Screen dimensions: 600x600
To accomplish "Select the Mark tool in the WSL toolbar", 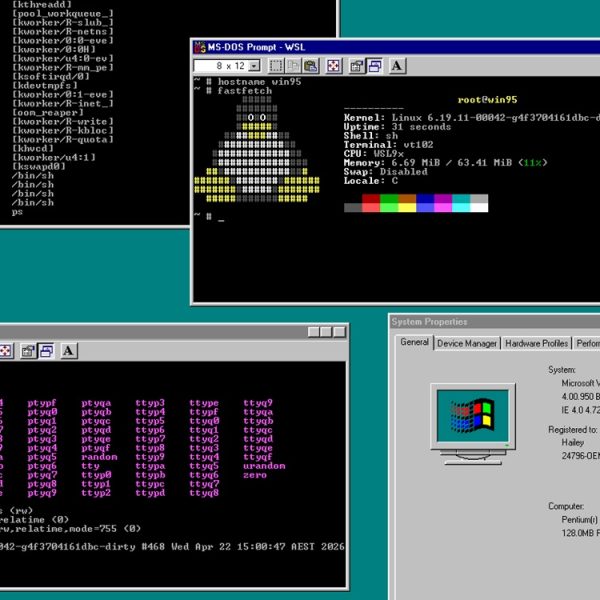I will coord(276,66).
